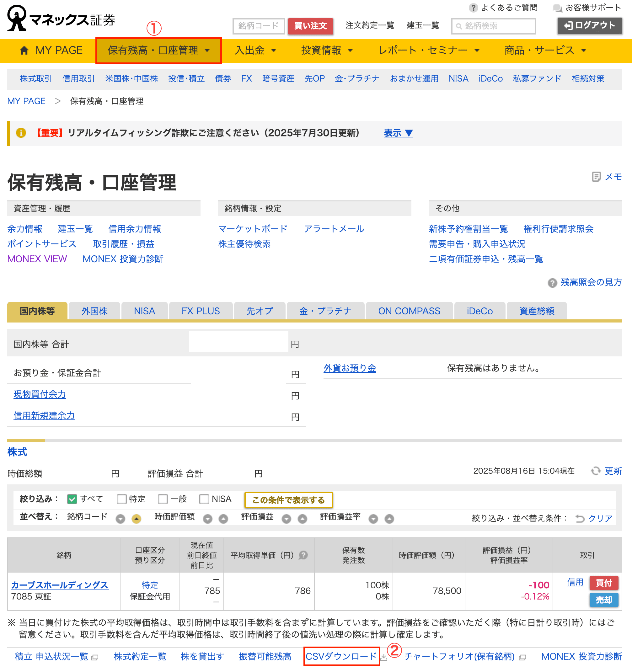Click the Monex Securities logo
This screenshot has height=672, width=632.
pos(61,18)
